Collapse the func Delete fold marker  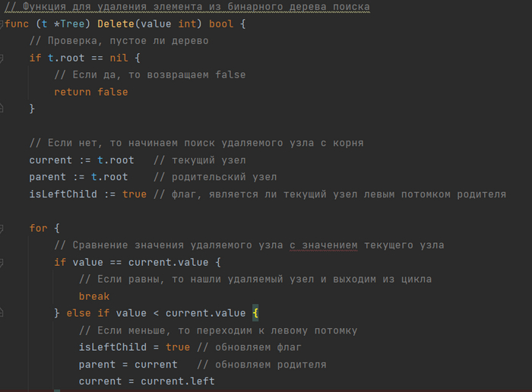pos(2,24)
